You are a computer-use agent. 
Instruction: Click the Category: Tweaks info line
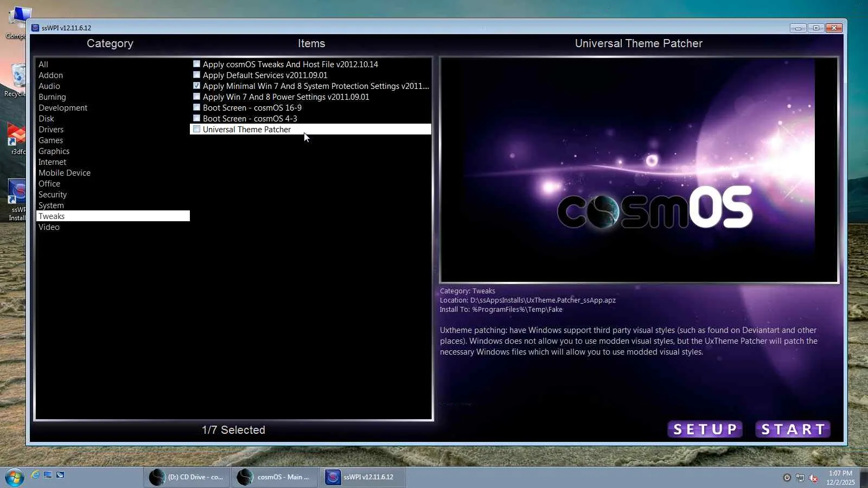tap(468, 291)
